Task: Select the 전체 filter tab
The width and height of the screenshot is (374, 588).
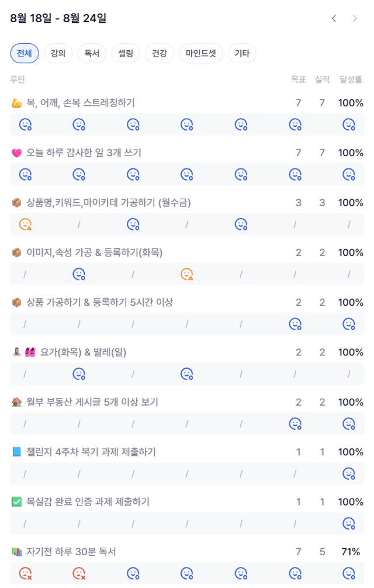Action: (x=25, y=53)
